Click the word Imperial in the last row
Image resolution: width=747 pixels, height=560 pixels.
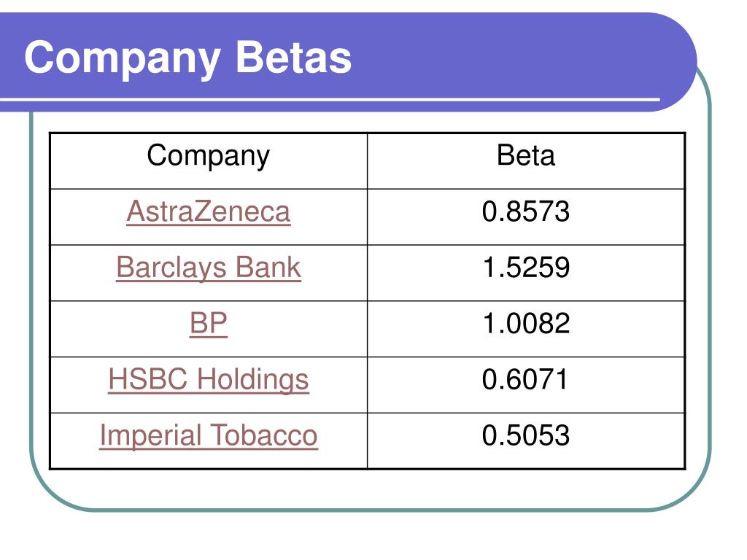click(x=150, y=436)
